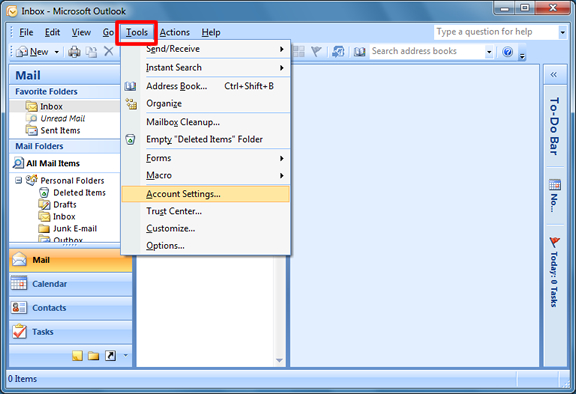The height and width of the screenshot is (394, 576).
Task: Click the blue Help question mark icon
Action: coord(508,52)
